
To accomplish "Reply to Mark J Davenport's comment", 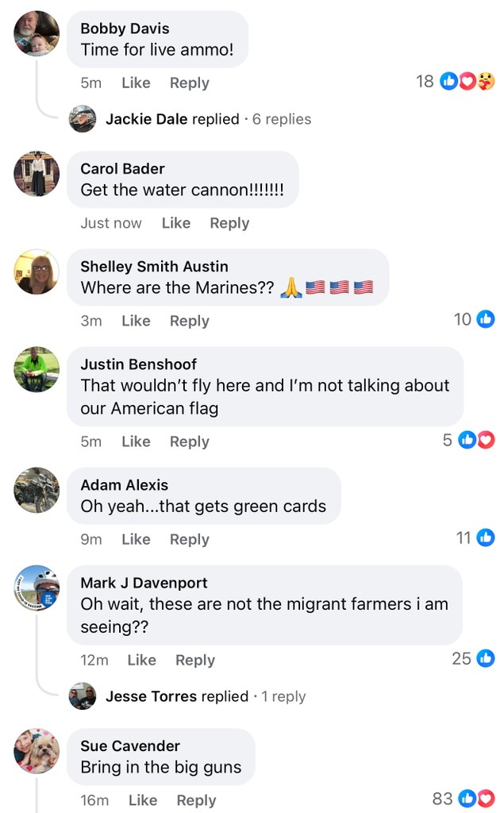I will tap(195, 661).
